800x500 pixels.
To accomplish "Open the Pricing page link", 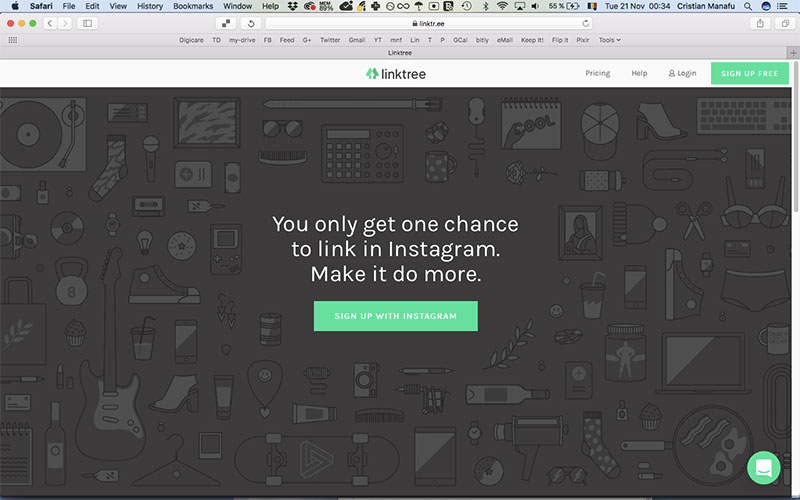I will 597,73.
